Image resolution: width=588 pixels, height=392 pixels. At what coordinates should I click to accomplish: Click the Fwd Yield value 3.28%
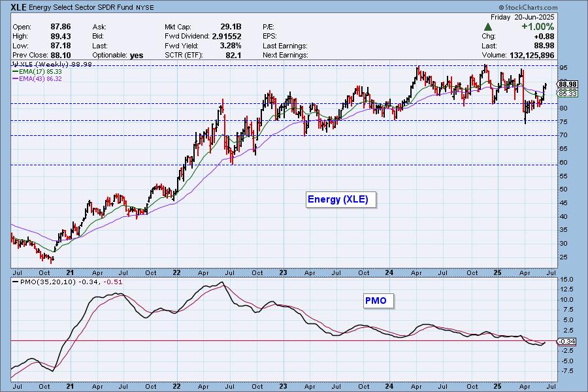click(x=231, y=46)
